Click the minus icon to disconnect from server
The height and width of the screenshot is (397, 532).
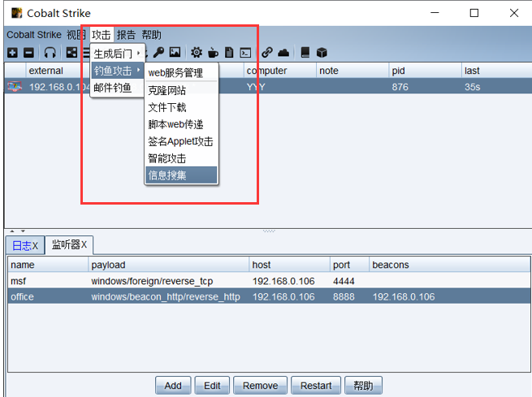(29, 53)
